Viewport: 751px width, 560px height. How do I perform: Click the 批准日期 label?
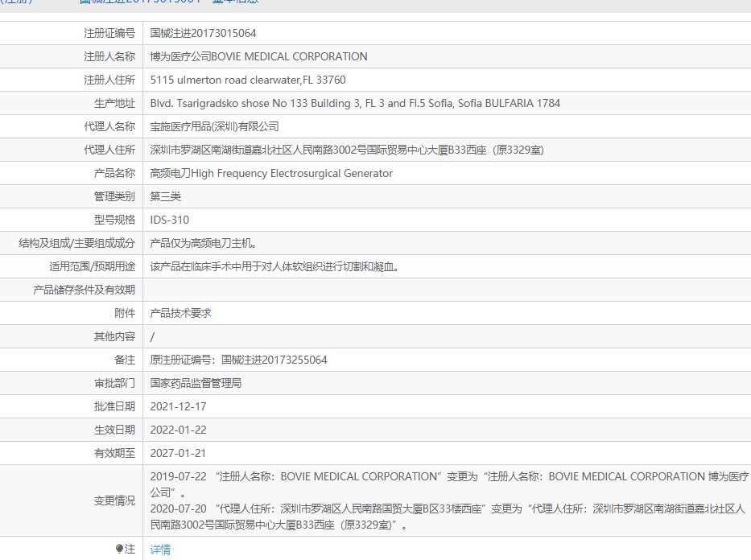click(x=115, y=407)
